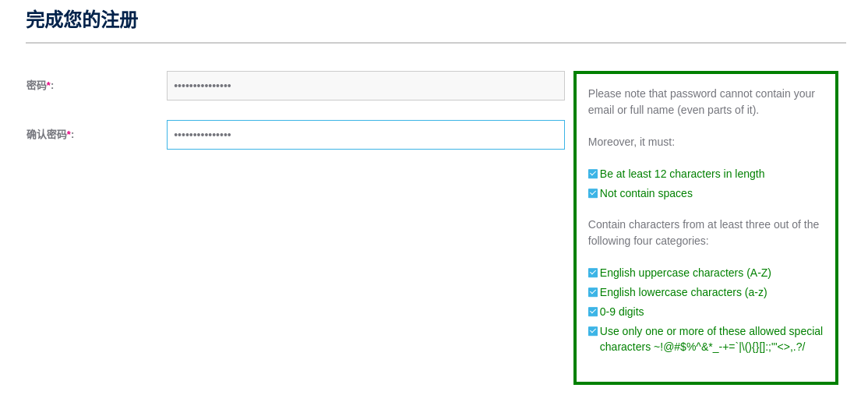Click checkmark icon beside lowercase characters rule
The height and width of the screenshot is (402, 868).
pyautogui.click(x=593, y=292)
